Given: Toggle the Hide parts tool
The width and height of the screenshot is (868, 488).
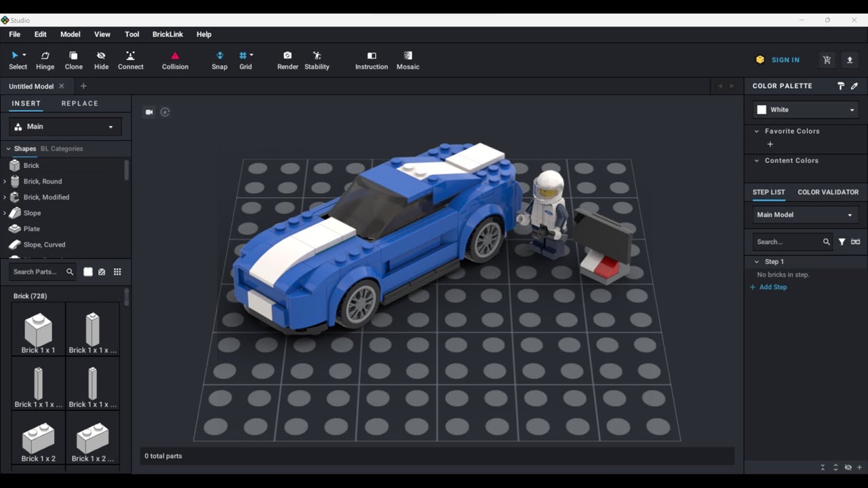Looking at the screenshot, I should [x=101, y=60].
